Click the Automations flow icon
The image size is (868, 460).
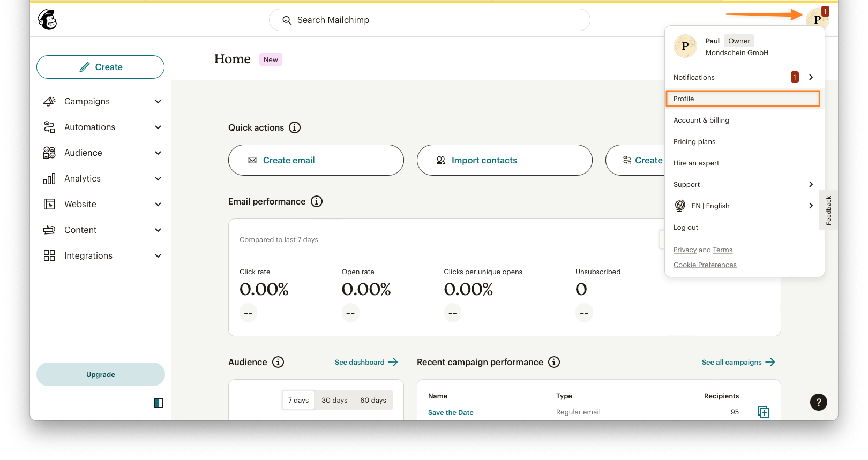pos(49,127)
